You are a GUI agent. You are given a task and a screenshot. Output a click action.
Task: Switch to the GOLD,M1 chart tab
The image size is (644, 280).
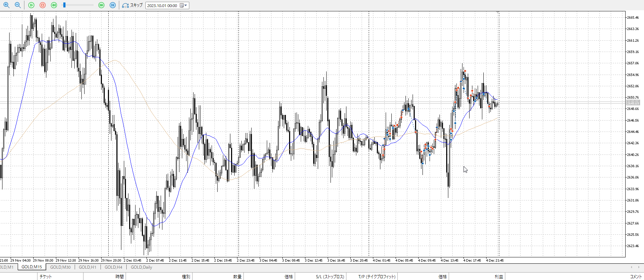[x=7, y=267]
